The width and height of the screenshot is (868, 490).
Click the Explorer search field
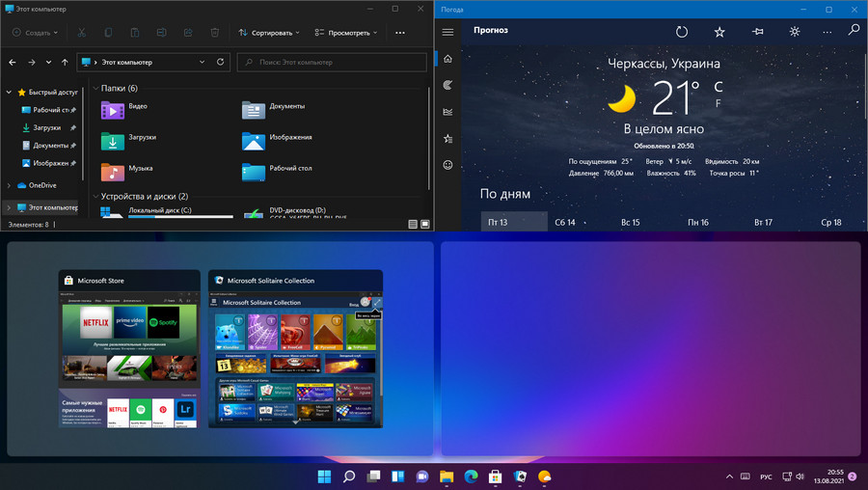(332, 62)
